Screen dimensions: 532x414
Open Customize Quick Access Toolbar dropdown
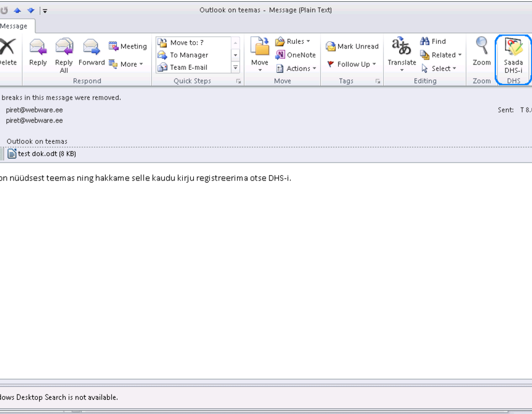(x=45, y=11)
